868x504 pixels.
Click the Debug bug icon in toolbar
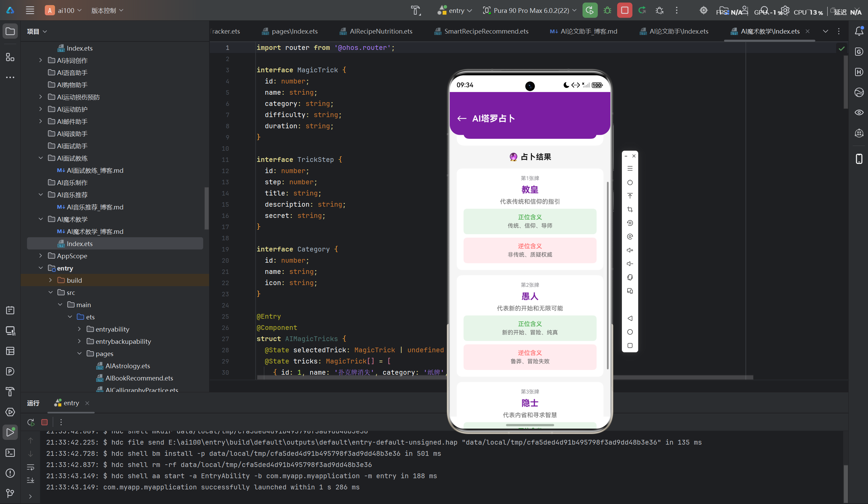(x=607, y=10)
